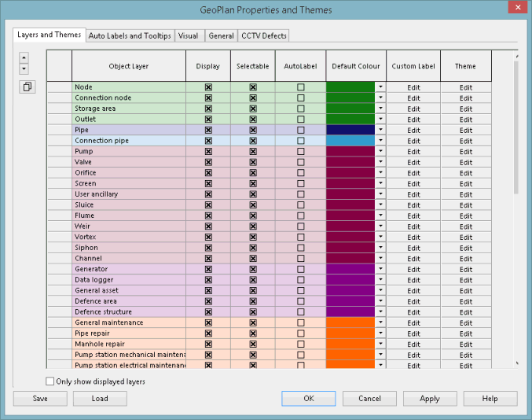Click green colour swatch for Connection node

(350, 98)
